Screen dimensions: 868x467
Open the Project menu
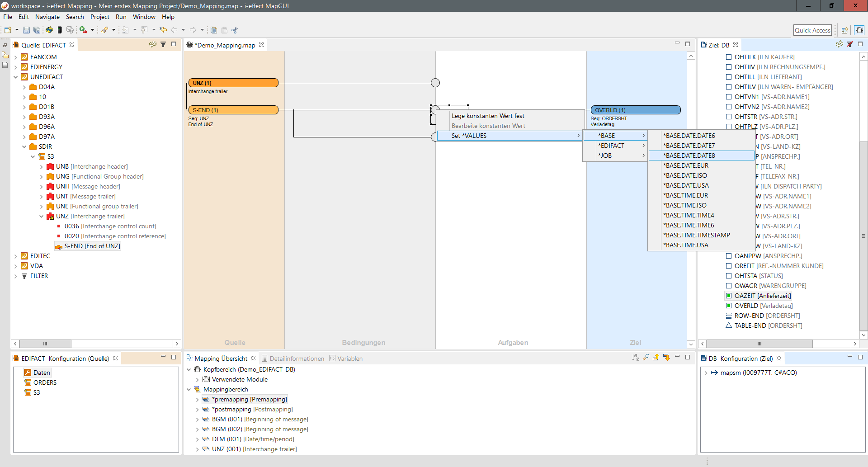(x=99, y=17)
